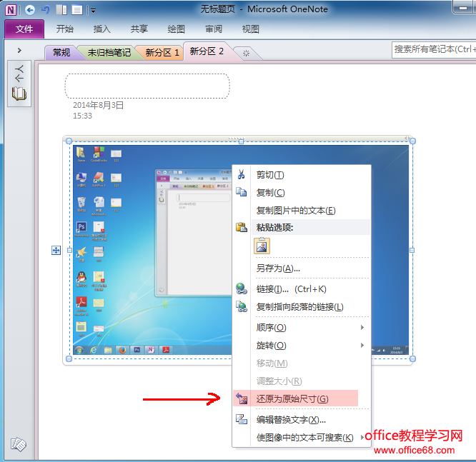Choose 复制(C) from context menu
The width and height of the screenshot is (476, 462).
pos(302,193)
